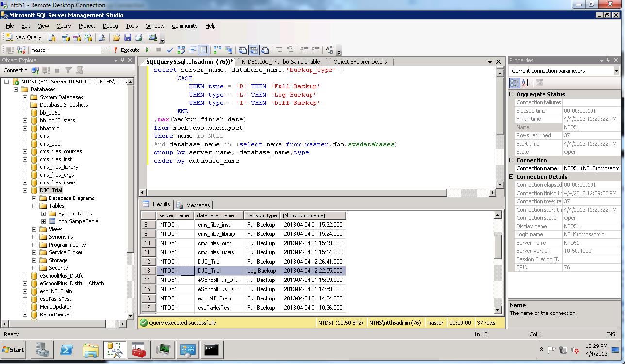625x364 pixels.
Task: Open the Debug menu
Action: pos(110,26)
